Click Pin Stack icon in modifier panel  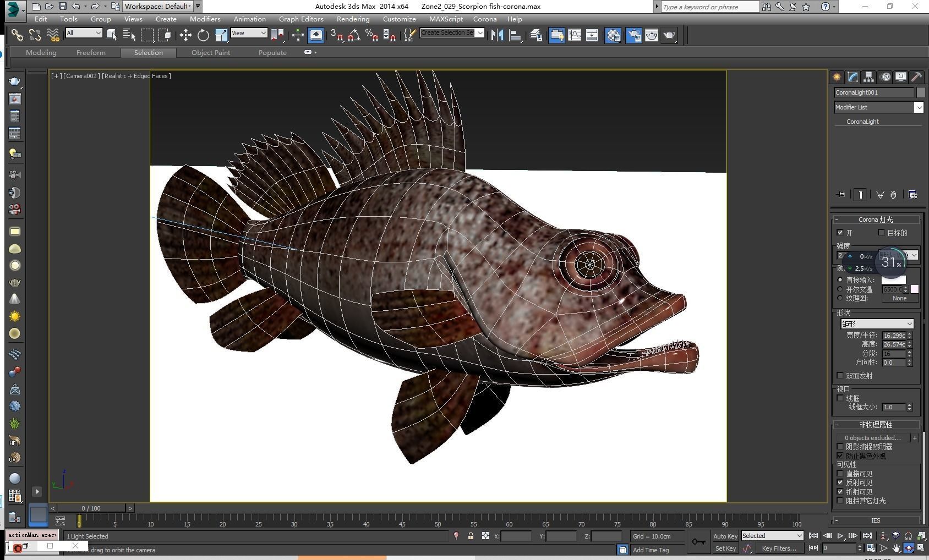841,195
